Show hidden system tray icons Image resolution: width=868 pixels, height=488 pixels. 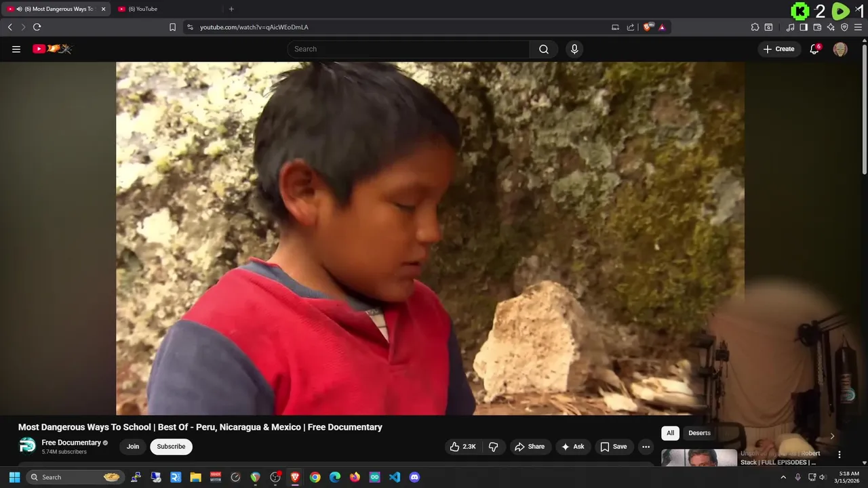point(784,477)
